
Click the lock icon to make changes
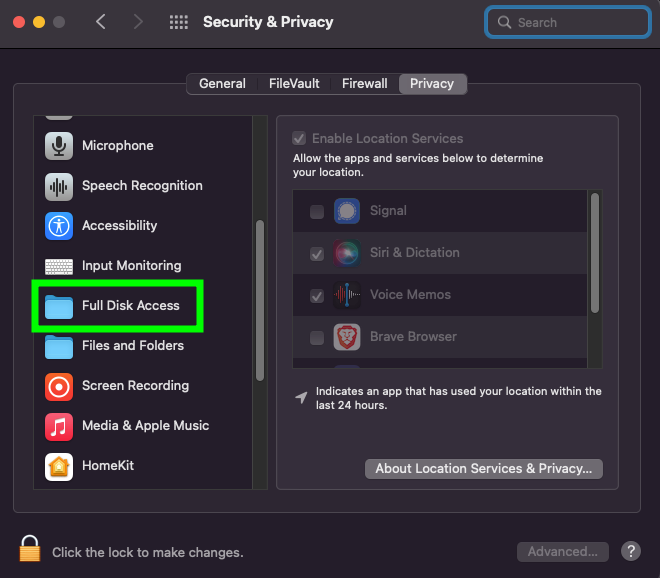[30, 549]
